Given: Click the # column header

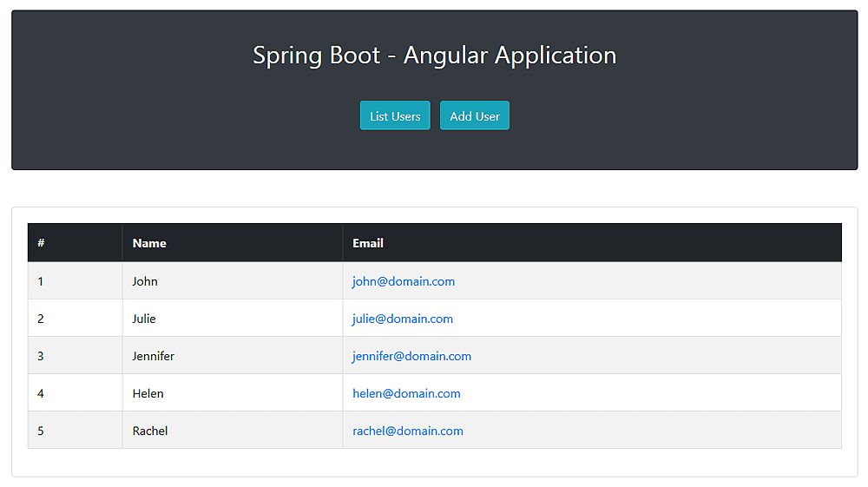Looking at the screenshot, I should [x=41, y=243].
